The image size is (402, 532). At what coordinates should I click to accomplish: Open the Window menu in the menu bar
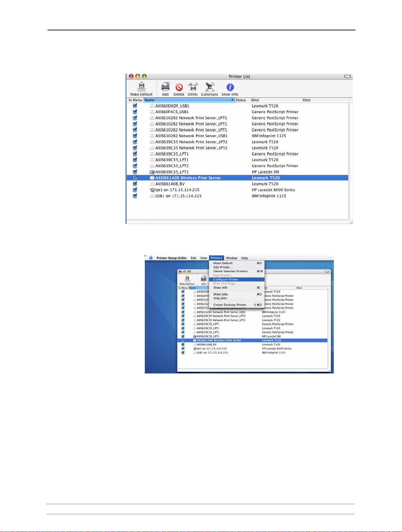[232, 258]
